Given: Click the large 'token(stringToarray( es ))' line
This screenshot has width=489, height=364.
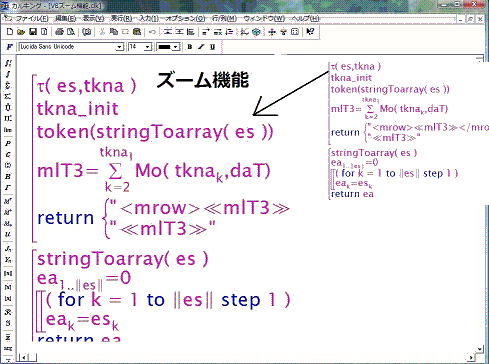Looking at the screenshot, I should tap(155, 132).
